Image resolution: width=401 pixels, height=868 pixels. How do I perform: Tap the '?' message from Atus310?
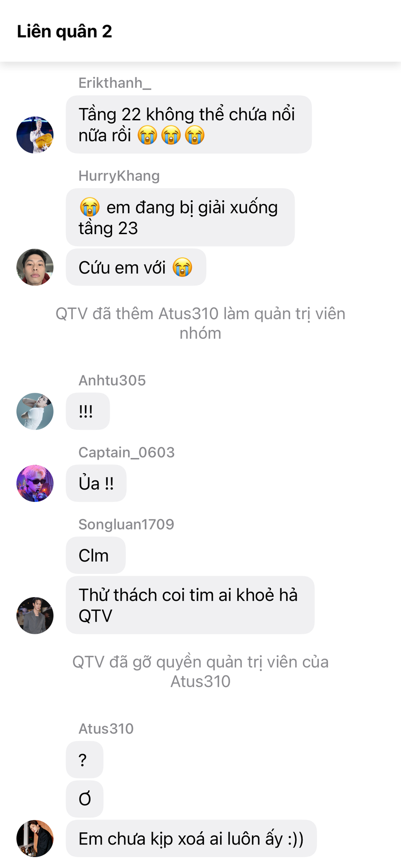pyautogui.click(x=85, y=759)
